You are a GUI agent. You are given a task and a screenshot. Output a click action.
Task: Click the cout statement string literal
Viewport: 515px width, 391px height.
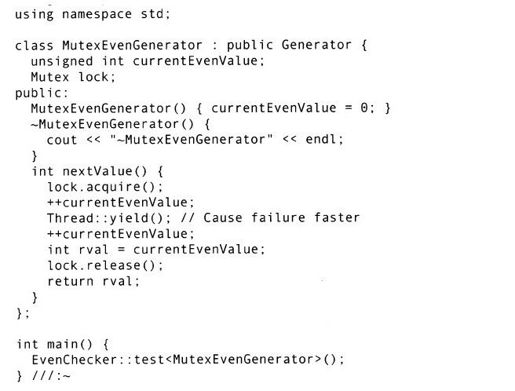[x=191, y=140]
